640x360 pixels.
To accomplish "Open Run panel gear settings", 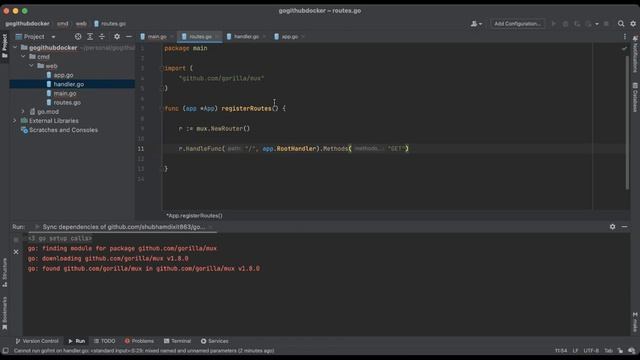I will (612, 227).
